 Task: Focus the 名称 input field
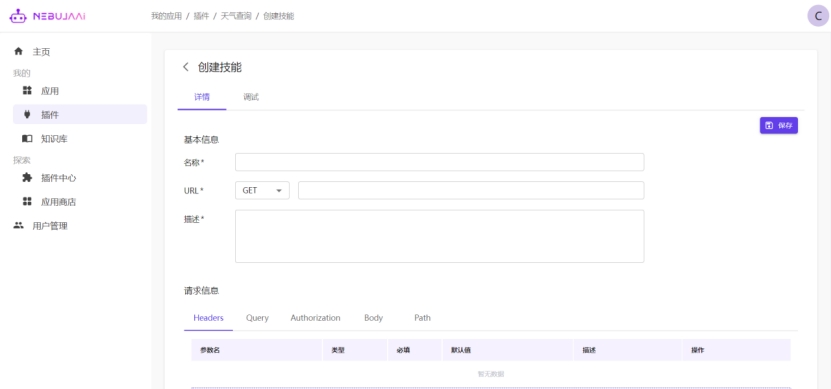[439, 162]
